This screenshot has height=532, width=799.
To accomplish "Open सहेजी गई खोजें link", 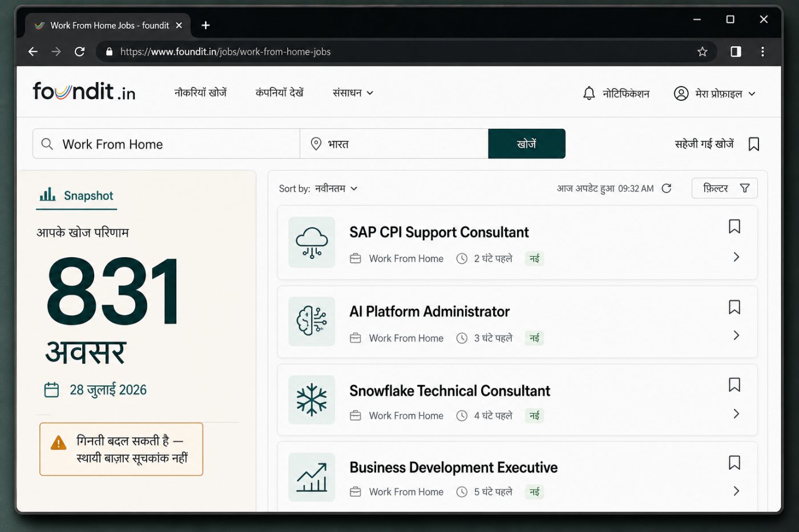I will 704,144.
